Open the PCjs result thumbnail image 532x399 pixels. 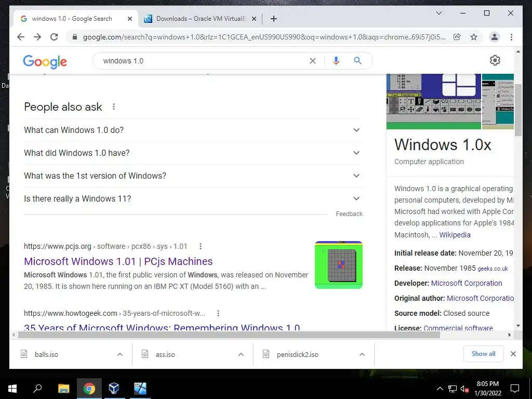(x=339, y=265)
